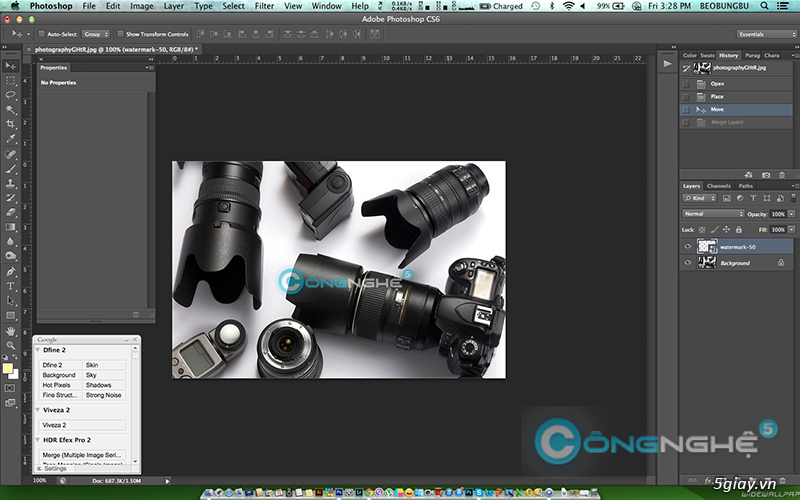Activate the Zoom tool in toolbar

(10, 345)
